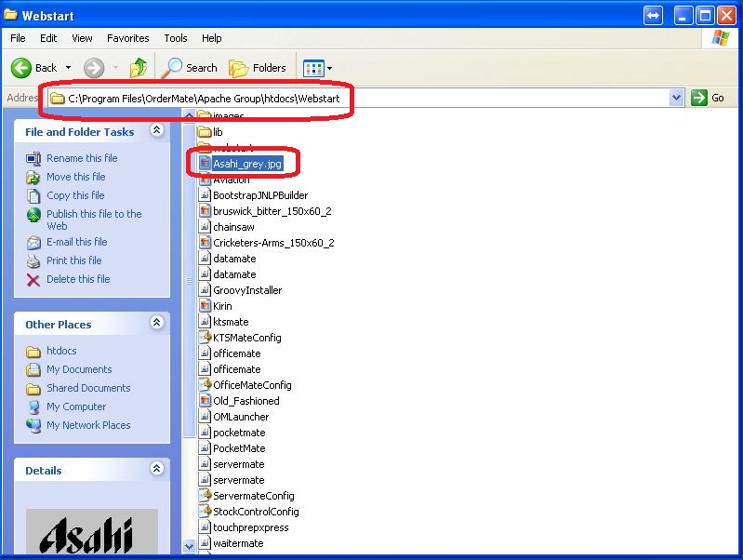The width and height of the screenshot is (743, 560).
Task: Open My Documents from Other Places
Action: tap(79, 369)
